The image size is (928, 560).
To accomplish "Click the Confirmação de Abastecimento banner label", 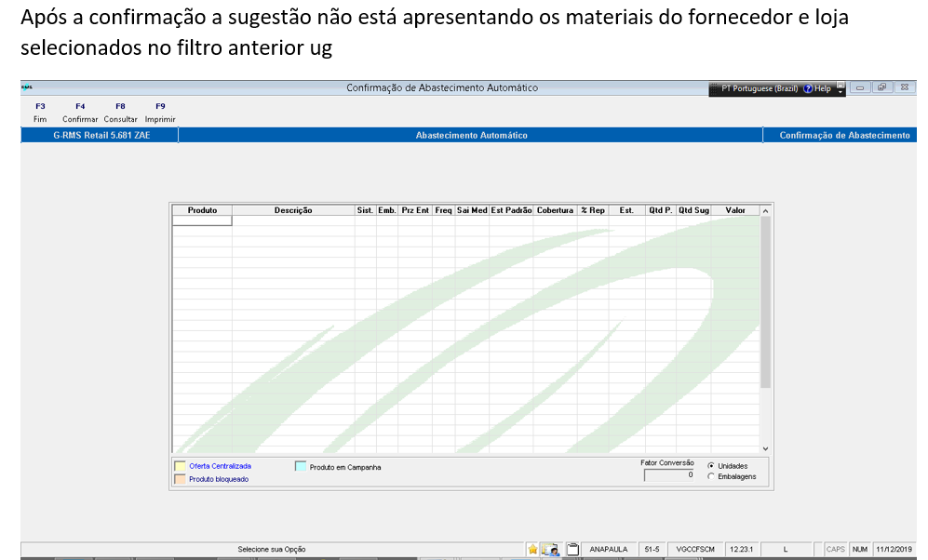I will (844, 136).
